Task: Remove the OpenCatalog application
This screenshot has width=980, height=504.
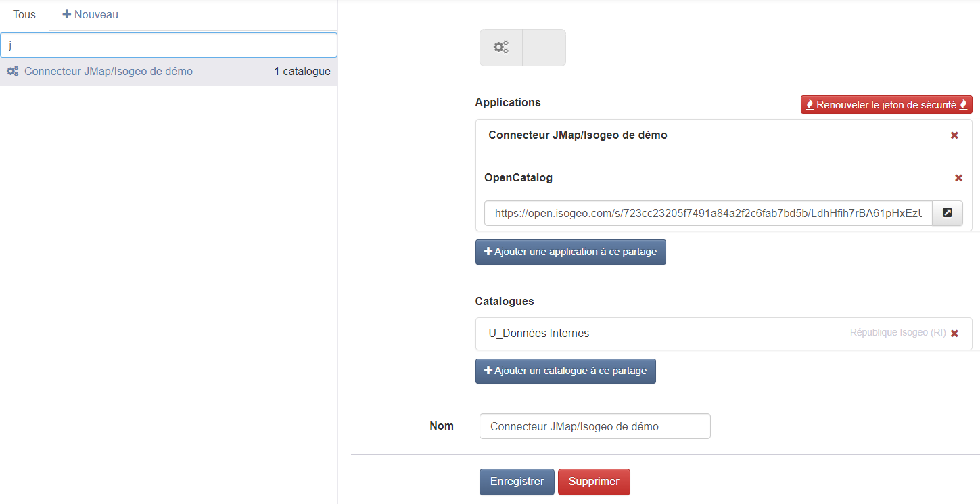Action: coord(958,178)
